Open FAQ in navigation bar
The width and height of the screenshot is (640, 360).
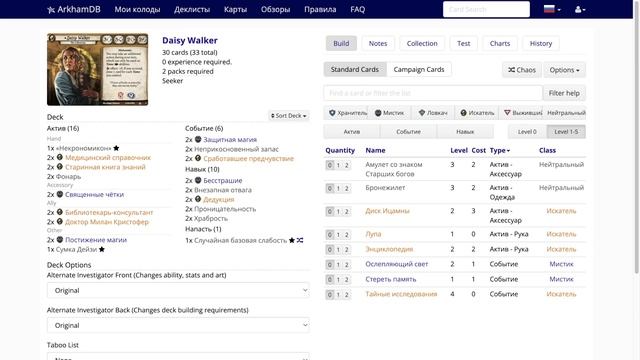(358, 9)
